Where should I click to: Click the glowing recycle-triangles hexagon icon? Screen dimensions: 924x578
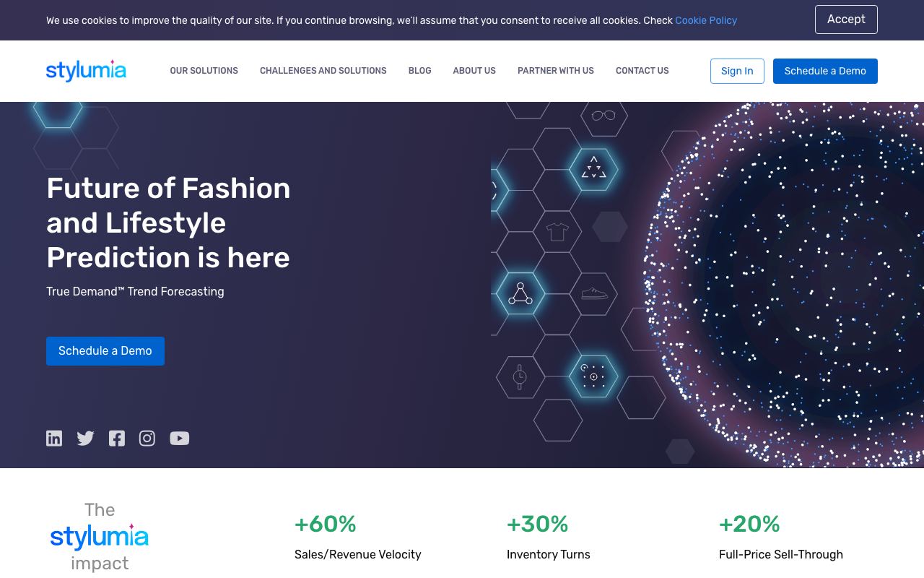tap(593, 169)
